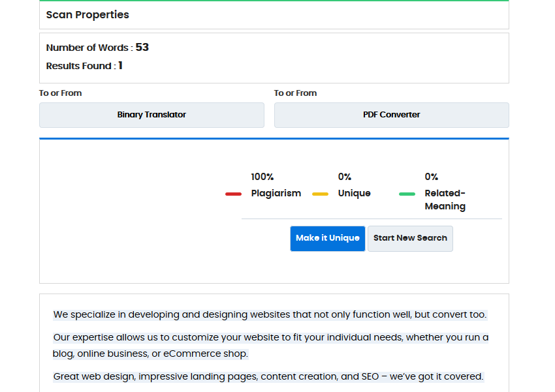Click highlighted sentence starting 'Our expertise allows us'
The height and width of the screenshot is (392, 555).
click(x=271, y=345)
